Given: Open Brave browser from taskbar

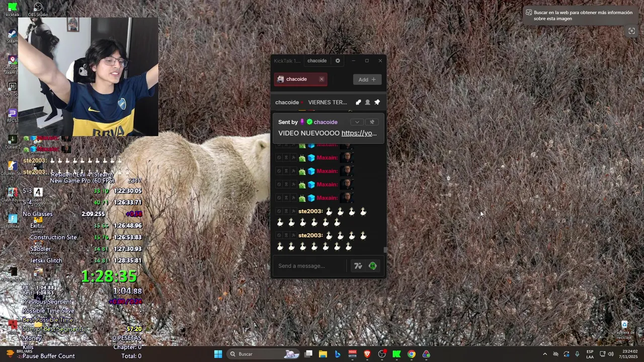Looking at the screenshot, I should point(367,354).
